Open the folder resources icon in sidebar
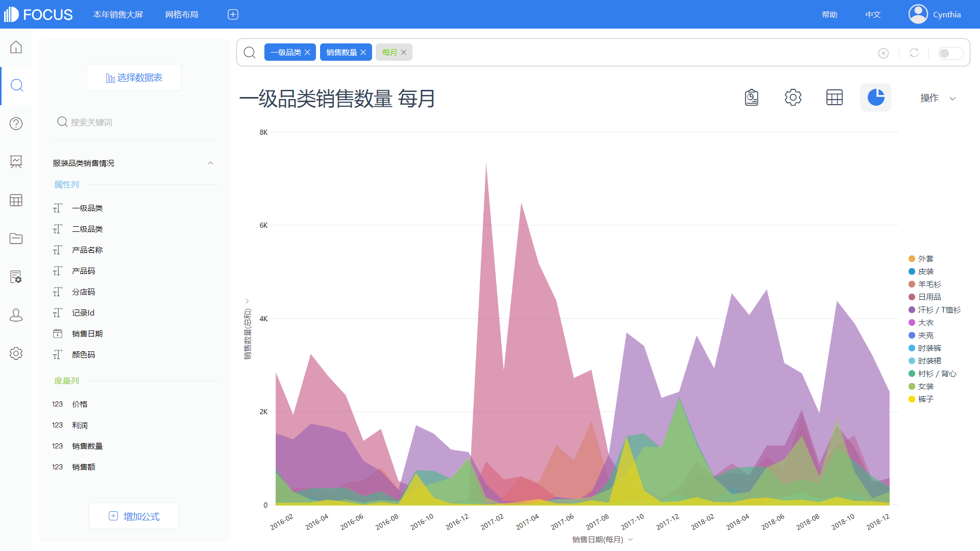The width and height of the screenshot is (980, 551). point(16,238)
